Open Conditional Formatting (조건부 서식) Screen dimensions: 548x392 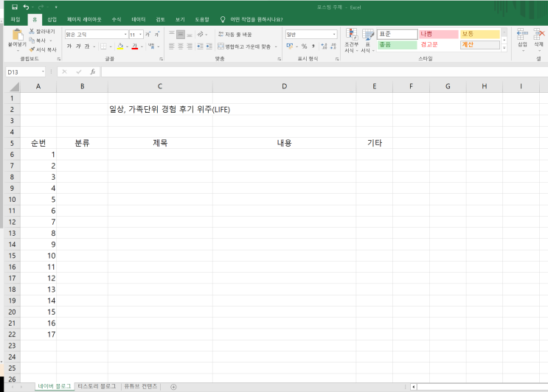[x=351, y=41]
